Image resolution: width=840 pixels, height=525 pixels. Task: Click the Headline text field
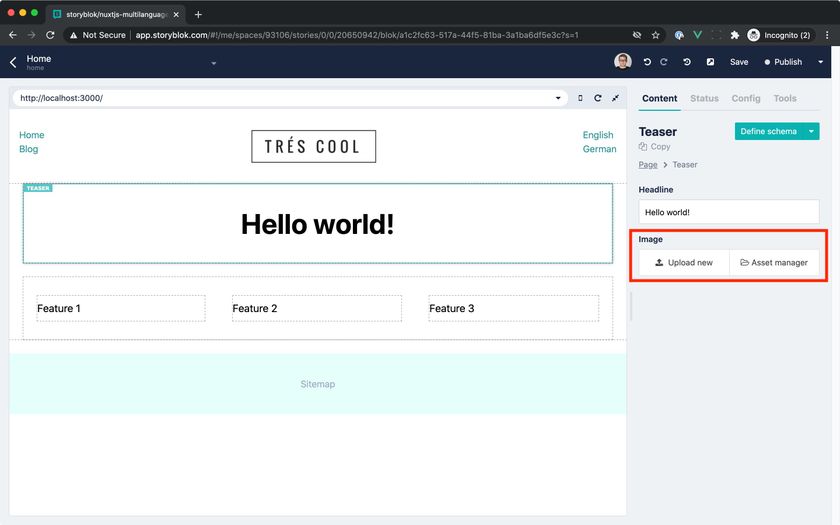pyautogui.click(x=729, y=212)
